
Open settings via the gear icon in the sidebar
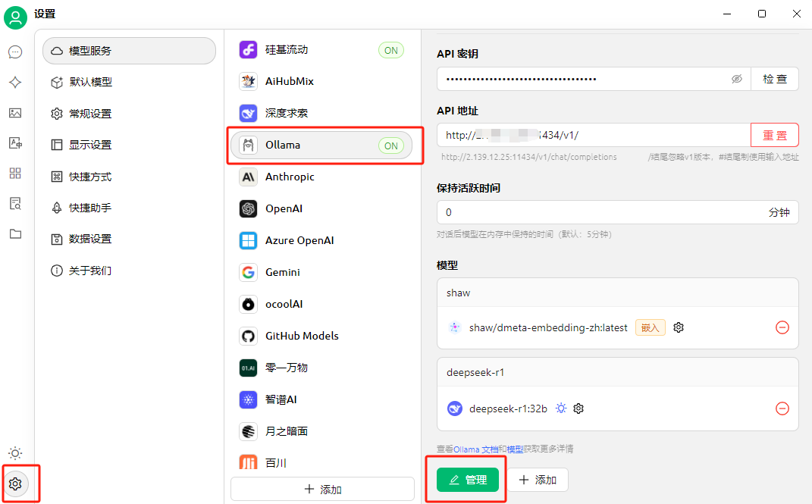(15, 484)
